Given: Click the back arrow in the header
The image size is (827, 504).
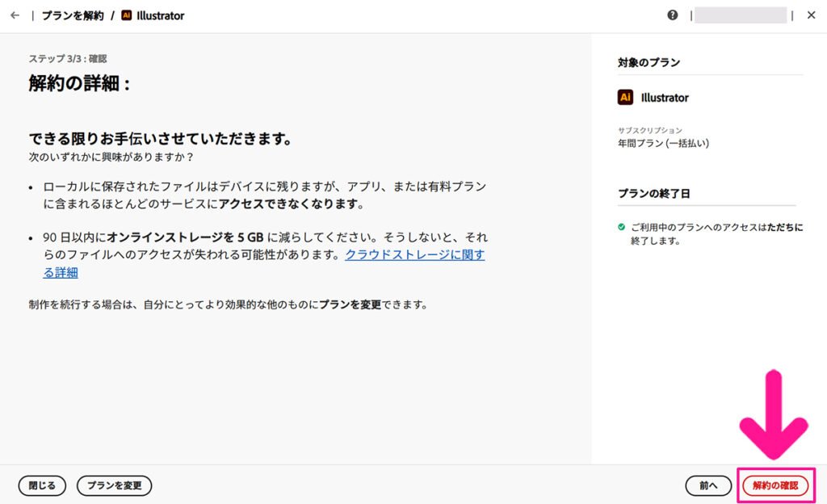Looking at the screenshot, I should pos(15,15).
